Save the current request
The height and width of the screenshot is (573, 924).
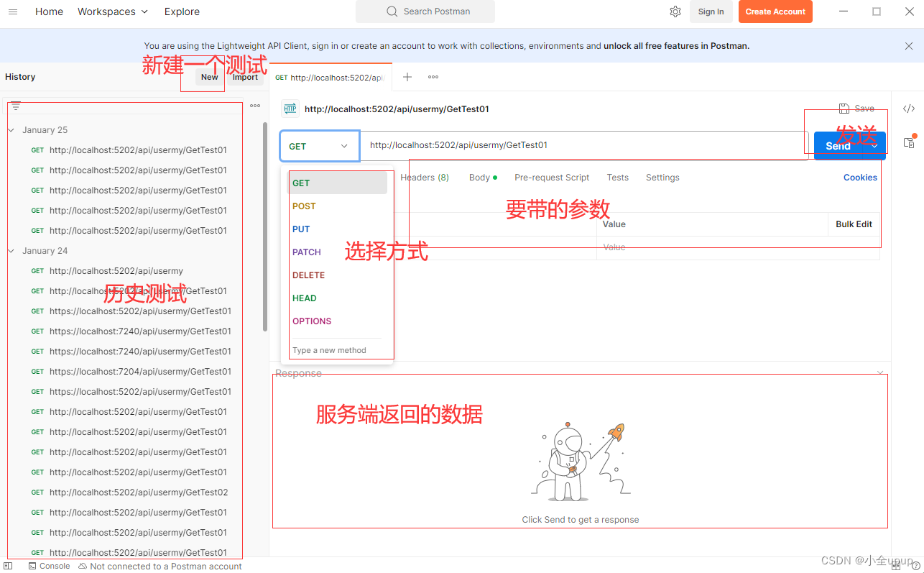pyautogui.click(x=856, y=109)
